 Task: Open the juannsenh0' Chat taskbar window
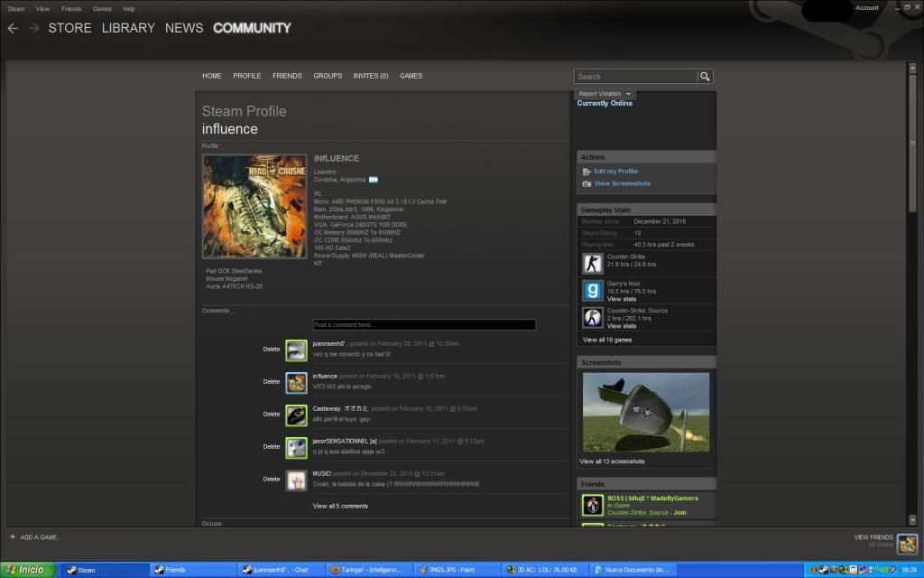tap(282, 570)
